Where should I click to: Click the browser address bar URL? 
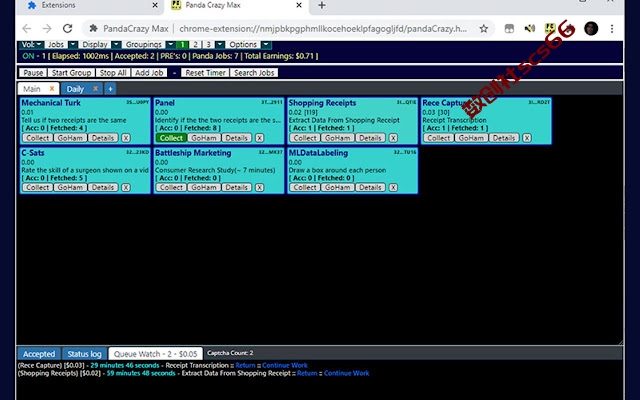click(323, 29)
